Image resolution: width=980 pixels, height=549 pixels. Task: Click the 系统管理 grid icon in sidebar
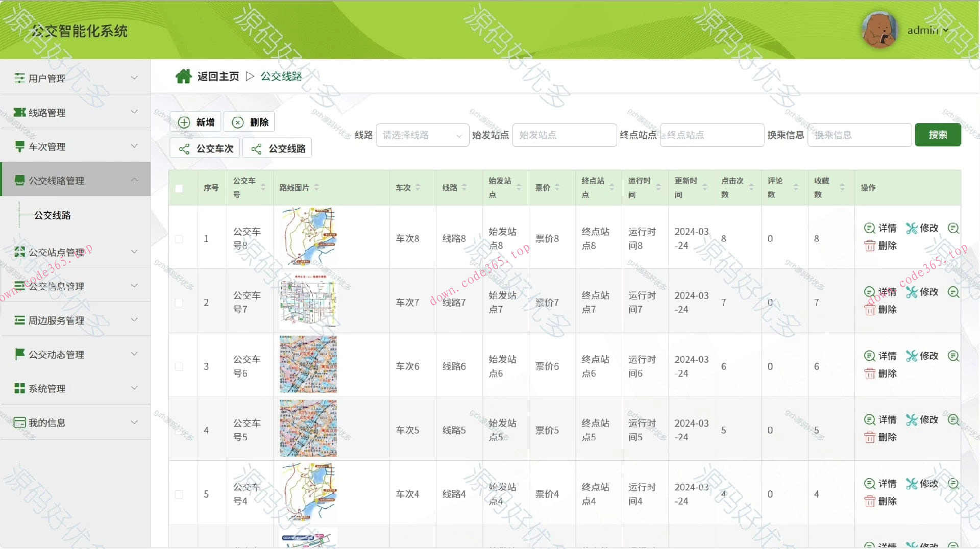[x=19, y=388]
